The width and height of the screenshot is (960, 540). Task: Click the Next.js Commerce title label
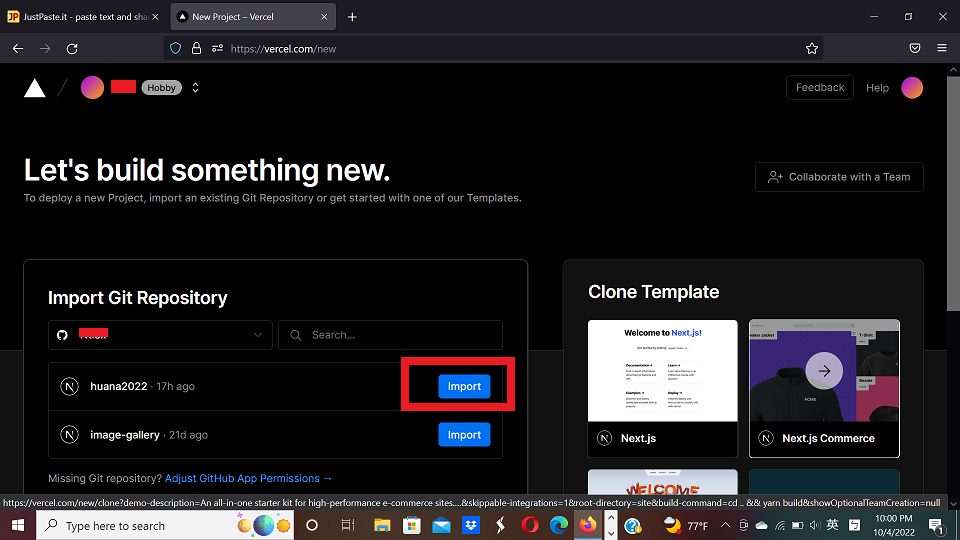[x=828, y=438]
